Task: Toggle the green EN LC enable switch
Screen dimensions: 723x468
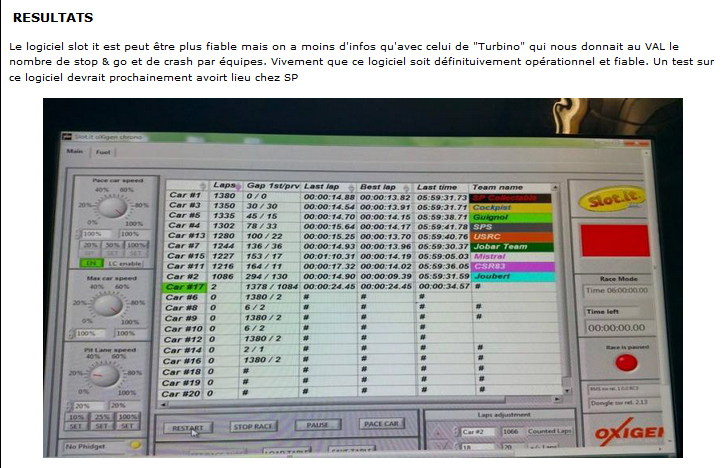Action: (92, 263)
